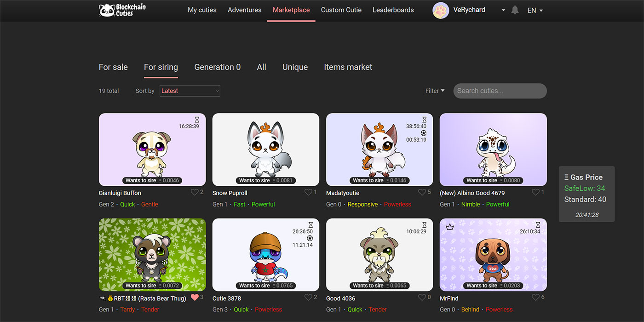Unfavorite RBT (Rasta Bear Thug)
Viewport: 644px width, 322px height.
pos(195,297)
